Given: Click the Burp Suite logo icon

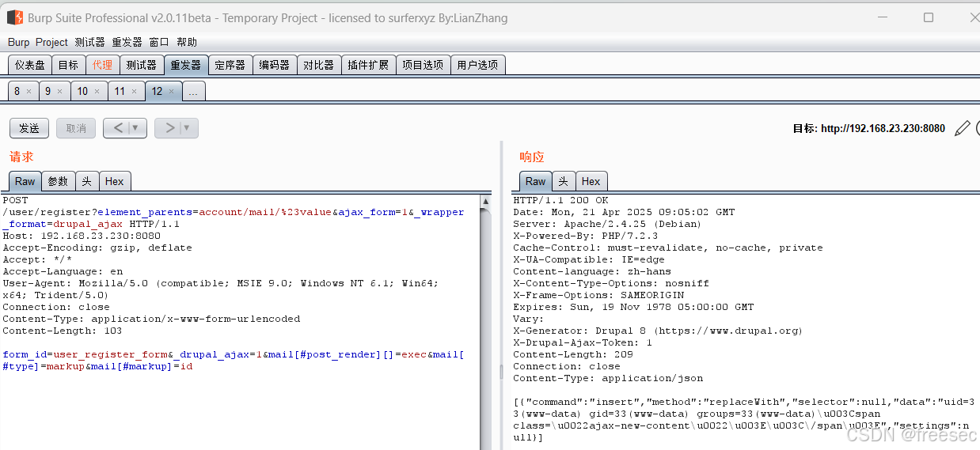Looking at the screenshot, I should (14, 17).
